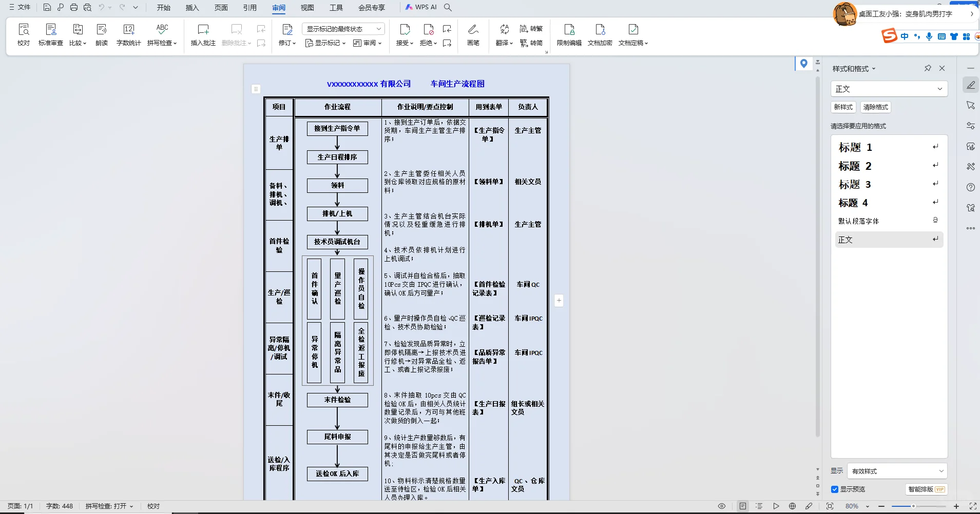
Task: Apply the 默认段落字体 style
Action: point(889,221)
